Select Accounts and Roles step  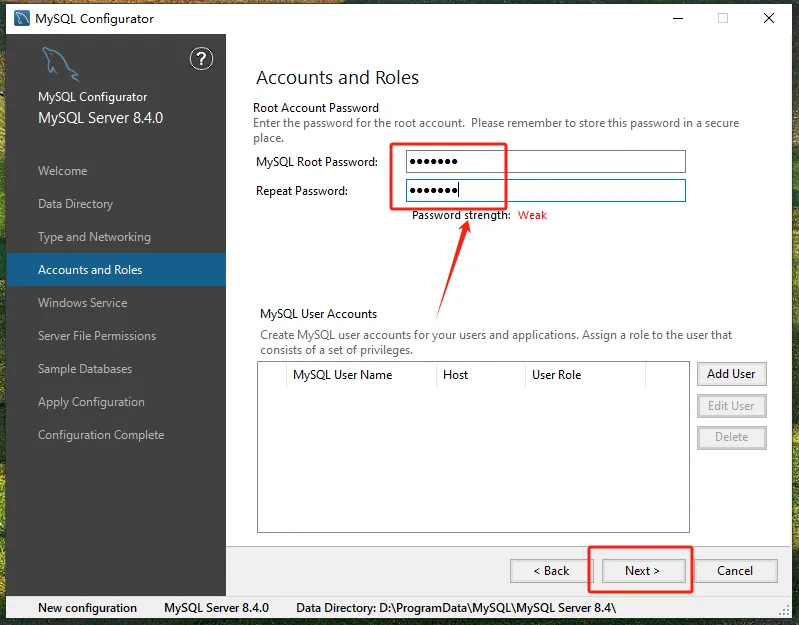(x=116, y=269)
